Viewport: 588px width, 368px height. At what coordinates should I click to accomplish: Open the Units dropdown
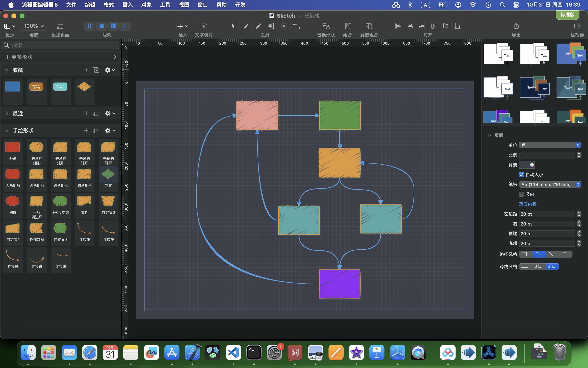[550, 145]
